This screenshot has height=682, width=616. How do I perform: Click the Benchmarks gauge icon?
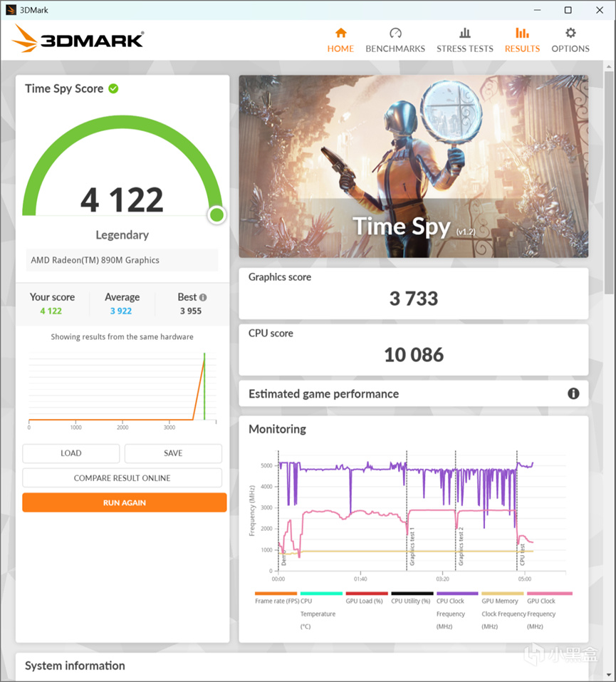pos(395,33)
